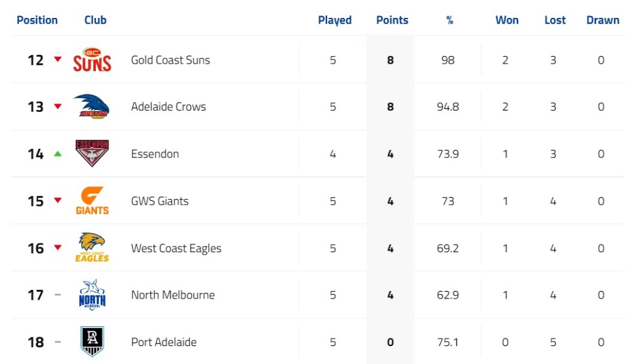
Task: Sort by the Won column header
Action: pos(507,20)
